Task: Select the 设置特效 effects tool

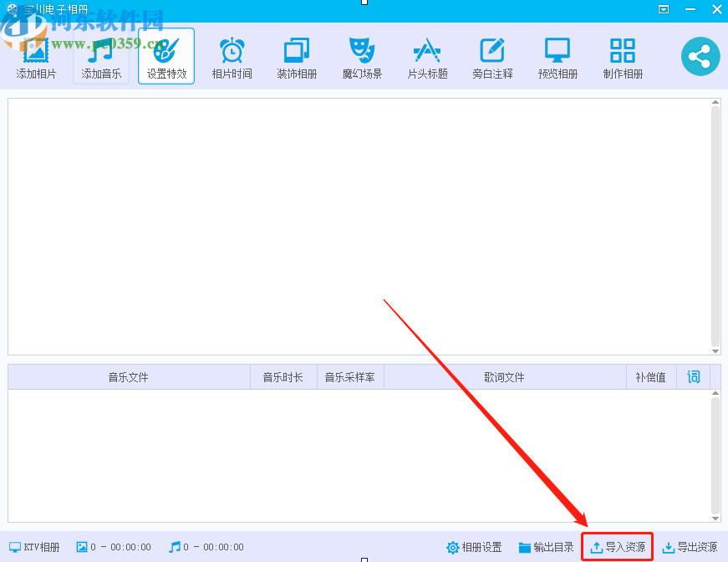Action: tap(166, 57)
